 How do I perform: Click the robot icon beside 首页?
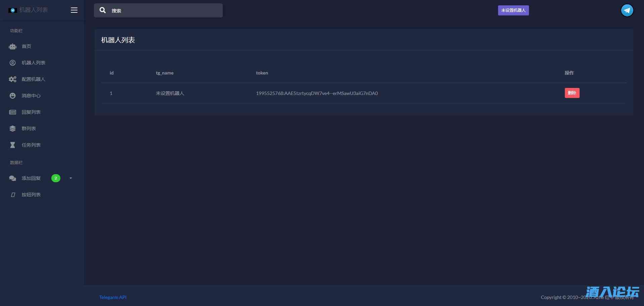pos(13,47)
